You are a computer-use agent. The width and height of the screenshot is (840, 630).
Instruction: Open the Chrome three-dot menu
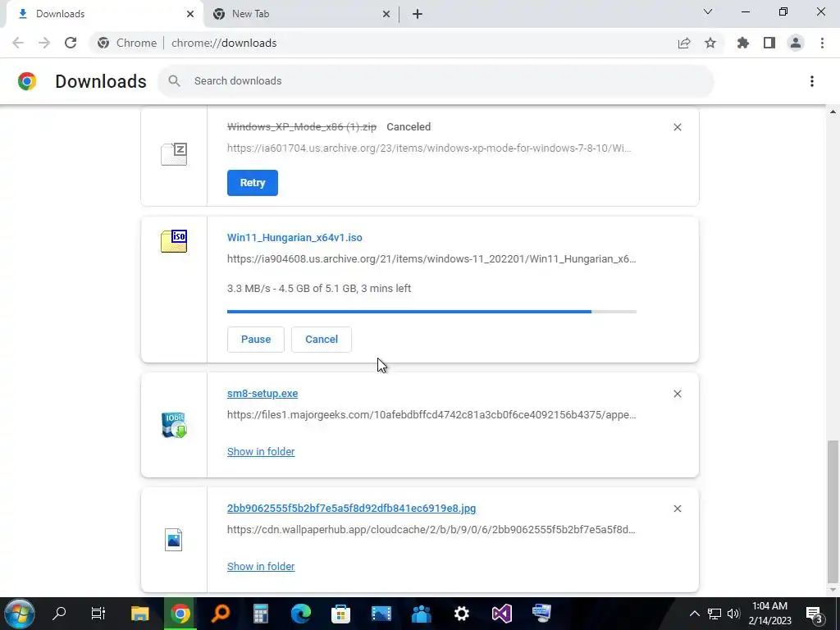click(x=822, y=43)
